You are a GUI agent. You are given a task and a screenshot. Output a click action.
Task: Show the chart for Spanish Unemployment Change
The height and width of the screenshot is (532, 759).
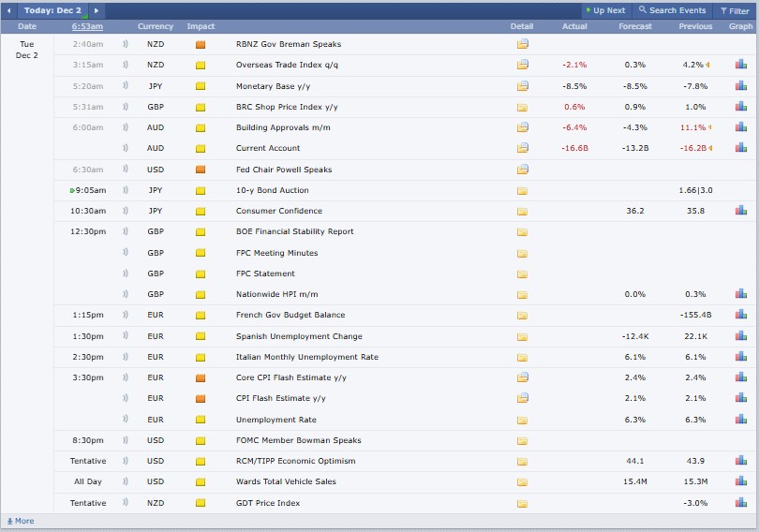click(740, 336)
